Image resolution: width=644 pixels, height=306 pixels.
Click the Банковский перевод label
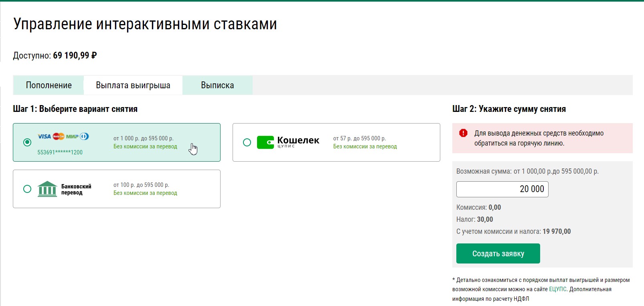(x=76, y=189)
